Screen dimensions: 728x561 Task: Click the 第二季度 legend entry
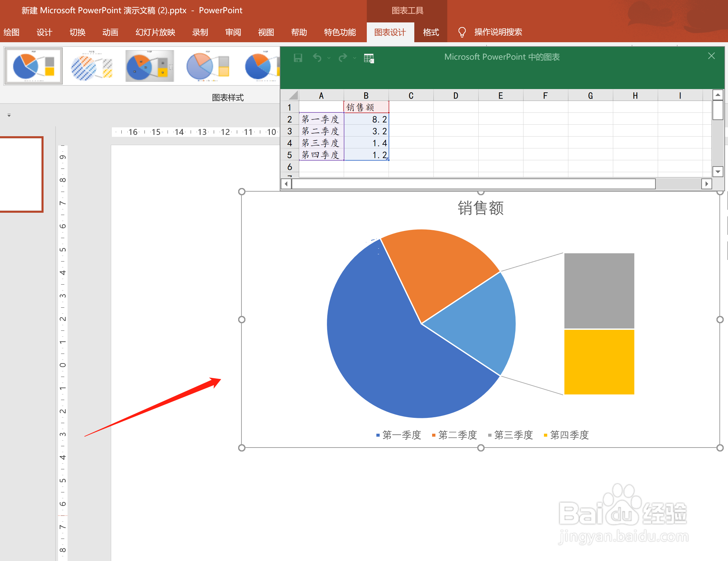coord(454,435)
